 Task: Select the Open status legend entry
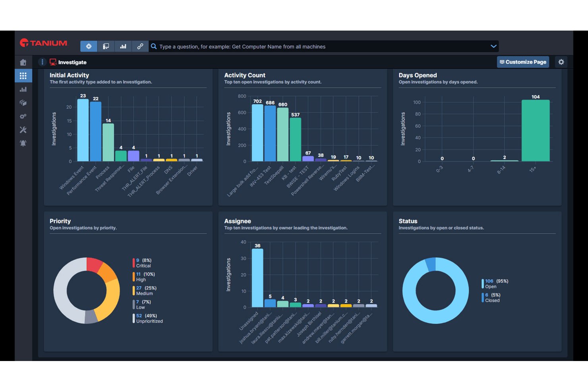click(x=495, y=284)
